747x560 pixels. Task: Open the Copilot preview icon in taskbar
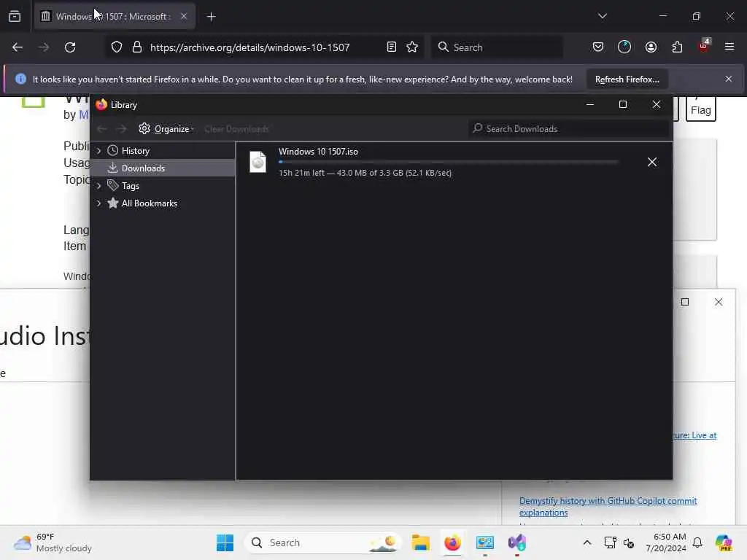(x=724, y=542)
